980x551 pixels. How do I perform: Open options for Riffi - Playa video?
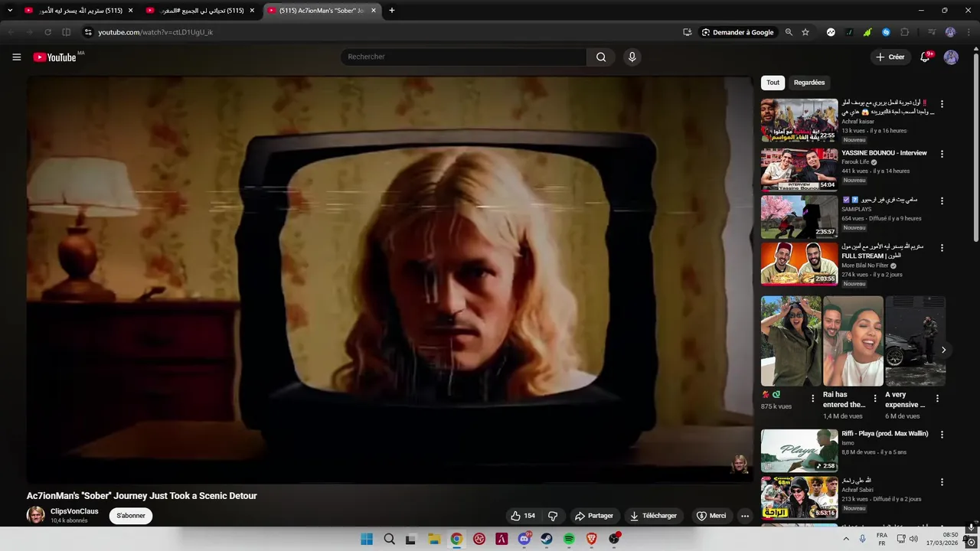942,434
